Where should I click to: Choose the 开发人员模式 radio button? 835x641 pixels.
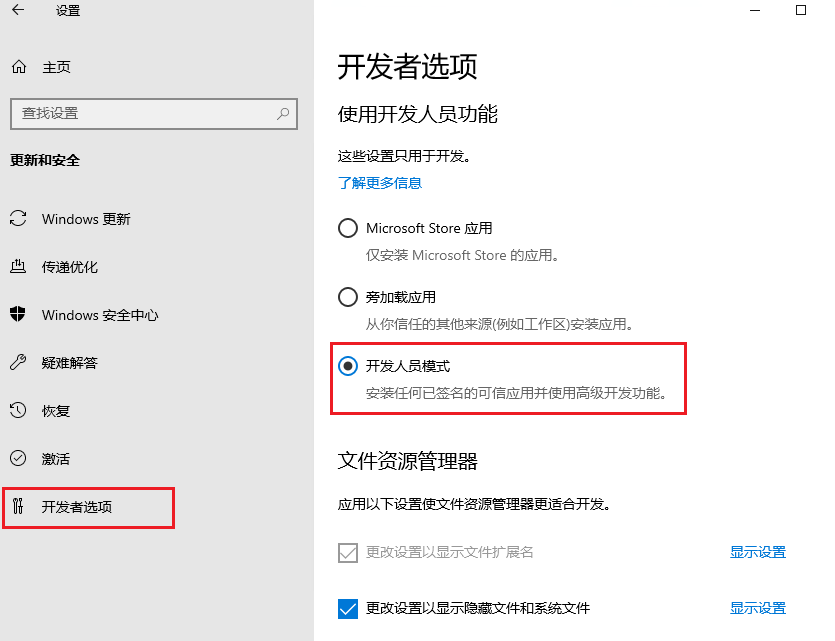click(x=348, y=366)
